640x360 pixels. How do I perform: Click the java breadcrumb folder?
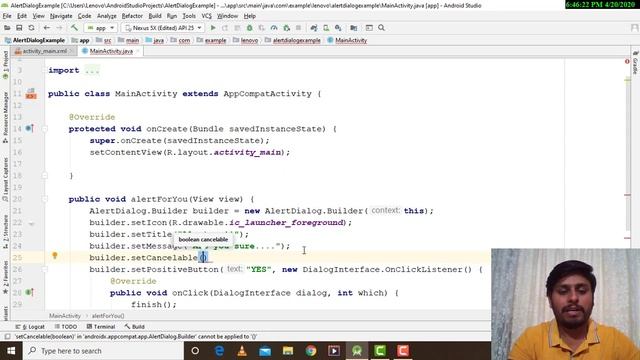155,40
